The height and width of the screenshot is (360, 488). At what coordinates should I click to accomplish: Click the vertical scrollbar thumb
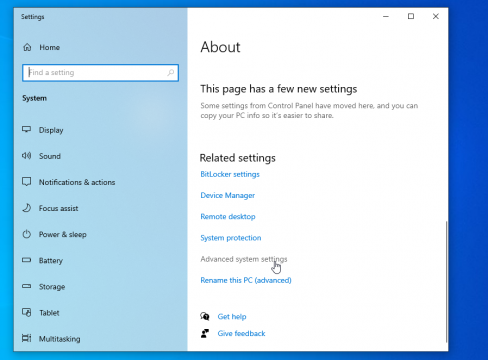(446, 281)
